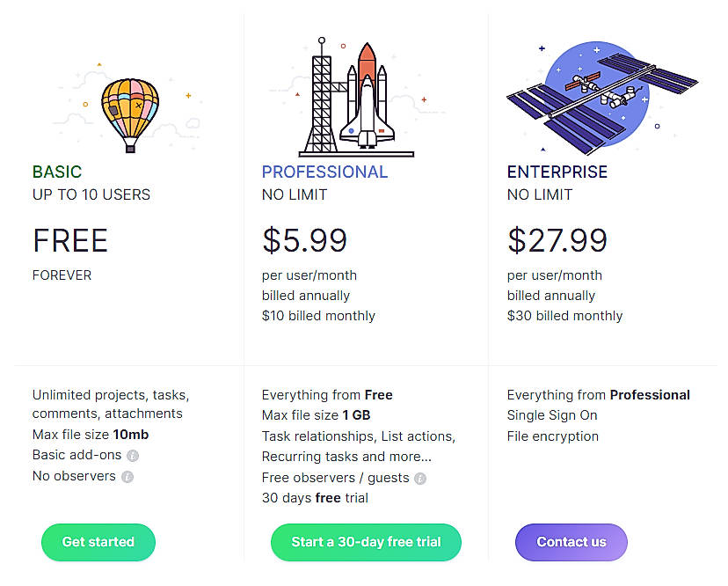Click Start a 30-day free trial
The image size is (728, 586).
[x=366, y=542]
